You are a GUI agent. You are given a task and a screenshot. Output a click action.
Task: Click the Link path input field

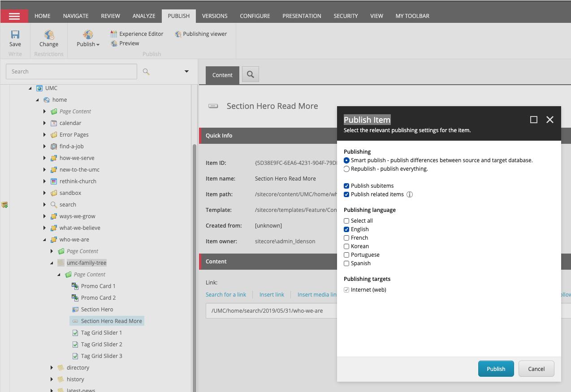388,310
